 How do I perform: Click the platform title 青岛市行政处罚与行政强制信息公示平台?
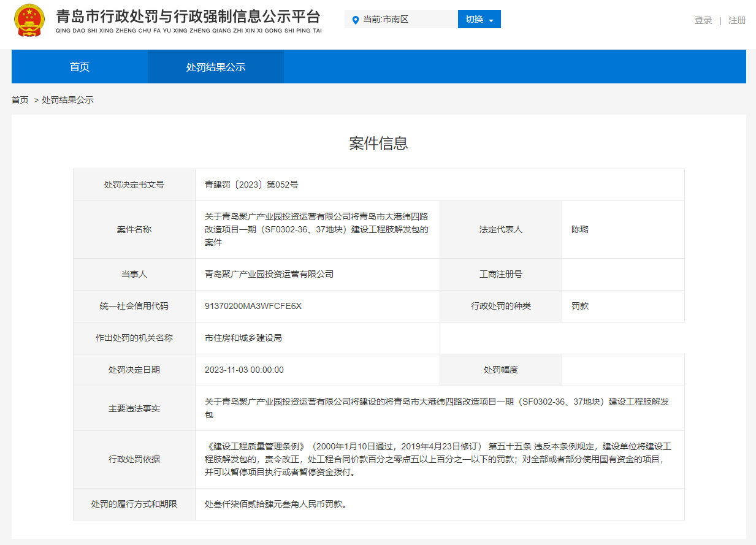click(x=188, y=16)
